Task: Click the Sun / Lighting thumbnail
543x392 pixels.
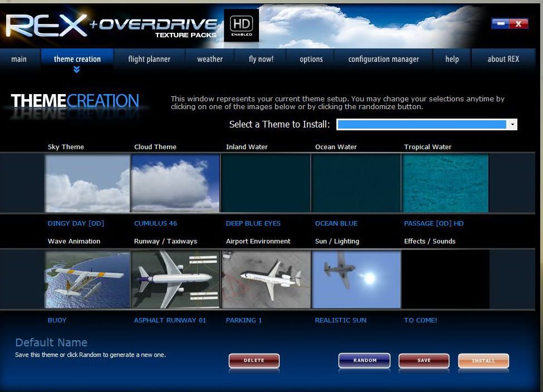Action: pos(356,279)
